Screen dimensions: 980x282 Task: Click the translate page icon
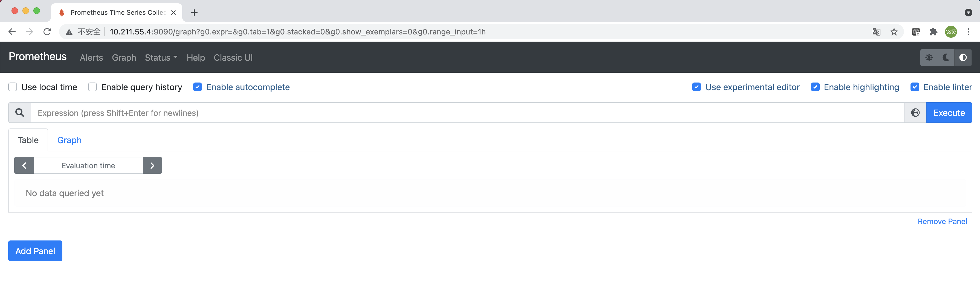877,32
